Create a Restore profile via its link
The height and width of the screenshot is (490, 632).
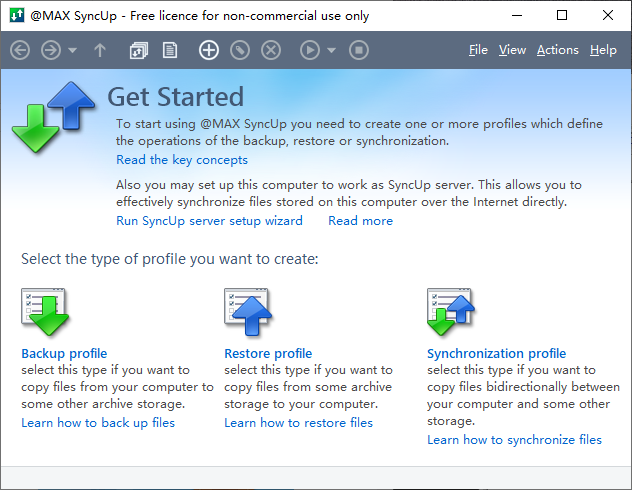[268, 353]
